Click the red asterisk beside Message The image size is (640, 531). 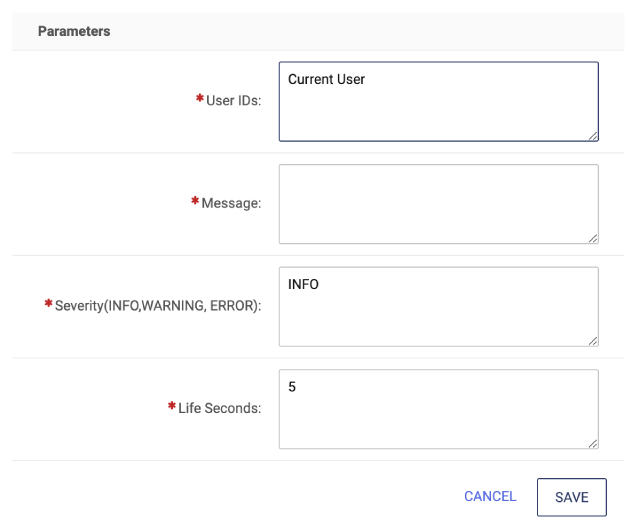(x=195, y=201)
